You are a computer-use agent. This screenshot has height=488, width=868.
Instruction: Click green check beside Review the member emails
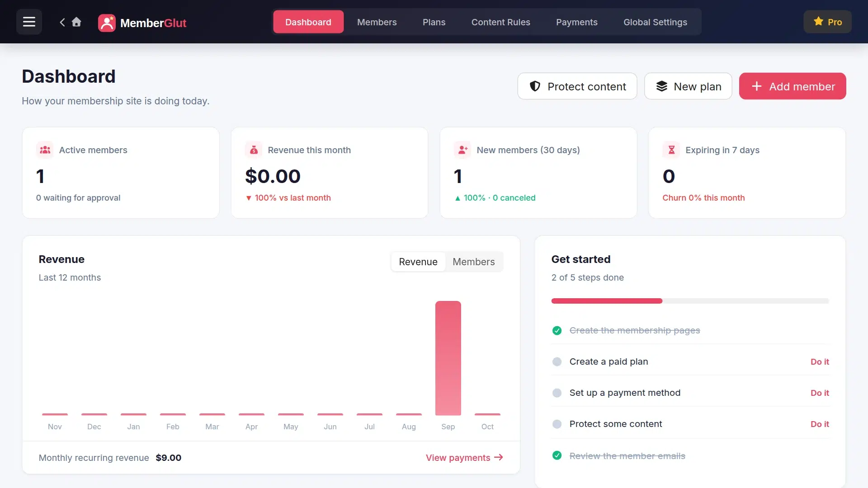[557, 455]
